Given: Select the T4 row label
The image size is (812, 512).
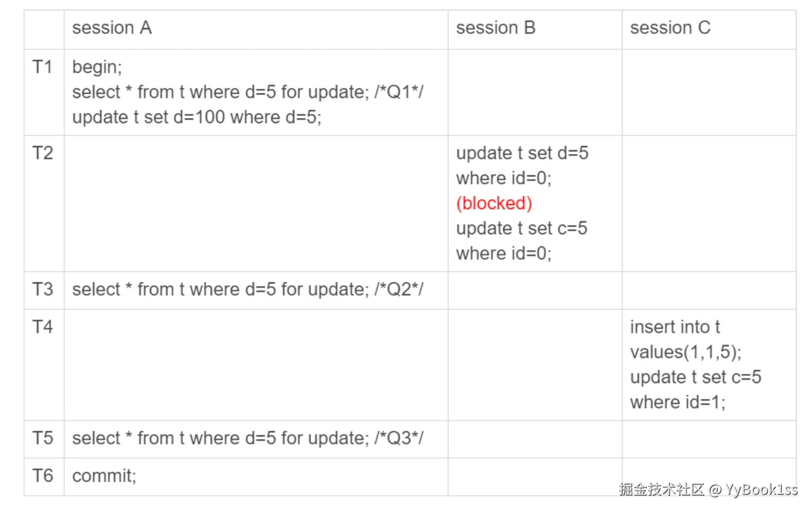Looking at the screenshot, I should [42, 327].
